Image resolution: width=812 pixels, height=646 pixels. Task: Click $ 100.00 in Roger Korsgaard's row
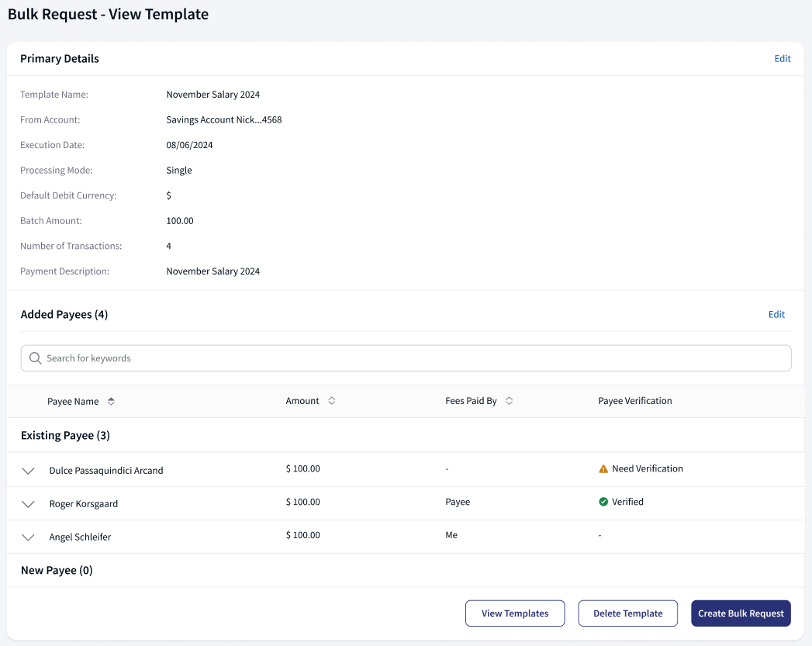303,502
